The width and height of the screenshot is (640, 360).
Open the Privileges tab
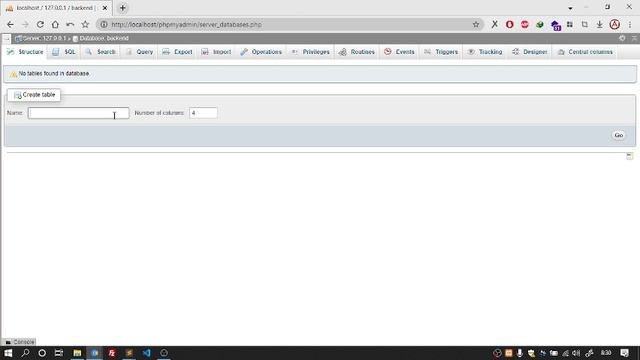pyautogui.click(x=310, y=52)
